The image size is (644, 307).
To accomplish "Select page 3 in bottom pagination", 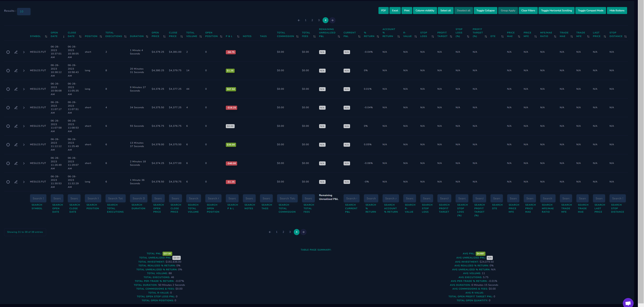I will (x=290, y=232).
